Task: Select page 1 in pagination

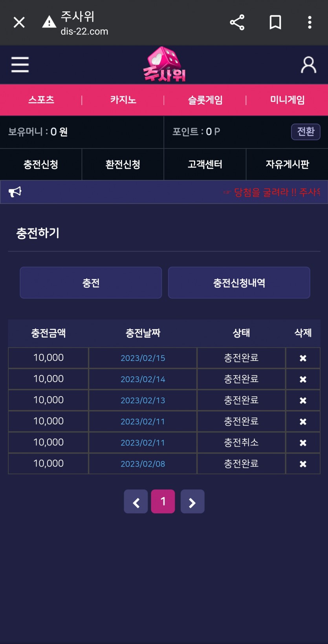Action: click(163, 502)
